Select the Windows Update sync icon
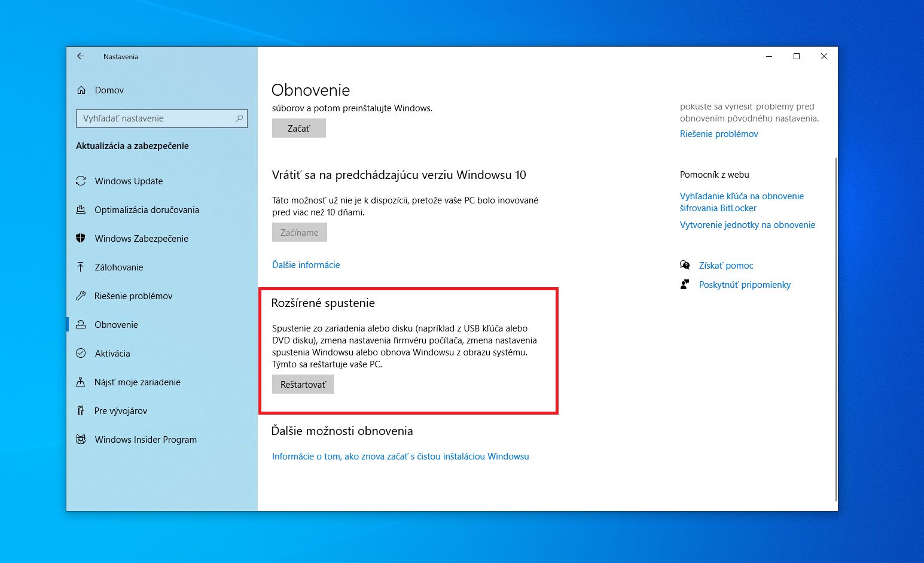Screen dimensions: 924x563 (81, 181)
